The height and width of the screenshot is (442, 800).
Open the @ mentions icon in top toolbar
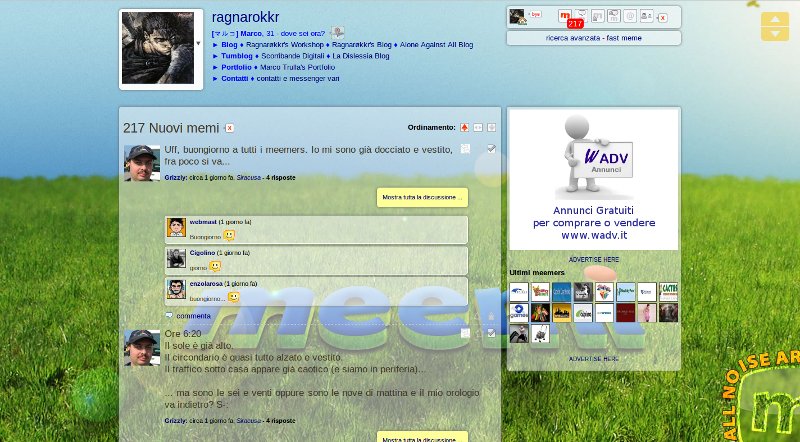pyautogui.click(x=630, y=16)
